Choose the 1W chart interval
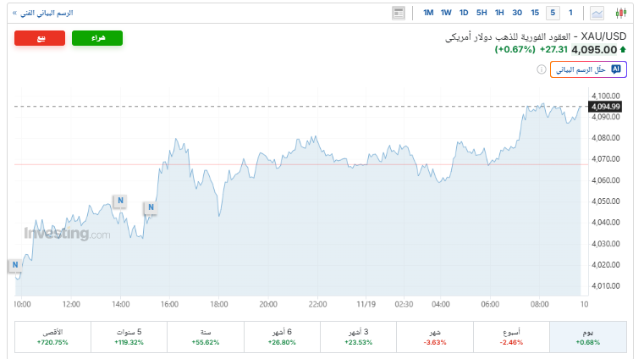Viewport: 644px width, 359px height. 446,13
